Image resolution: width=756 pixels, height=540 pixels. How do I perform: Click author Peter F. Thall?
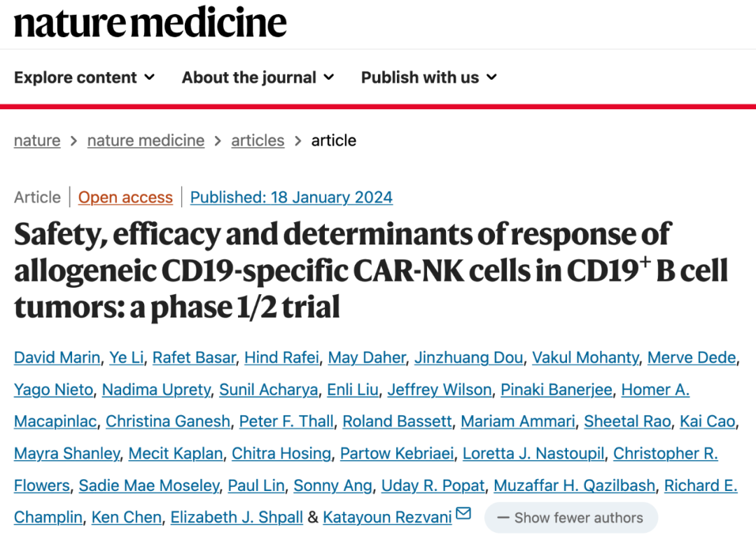click(x=286, y=422)
